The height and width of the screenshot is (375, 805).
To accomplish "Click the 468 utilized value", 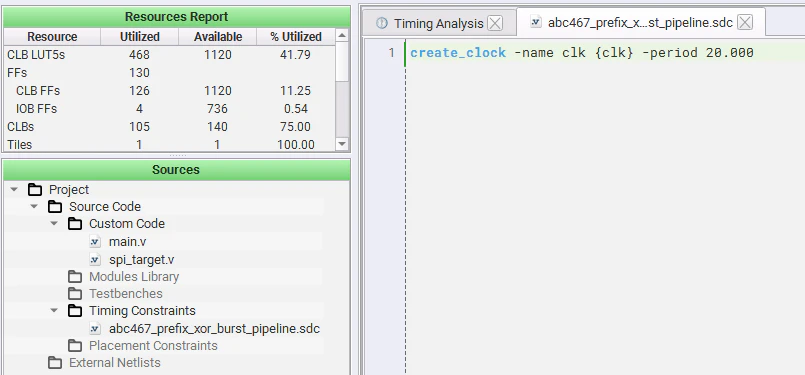I will [x=140, y=54].
